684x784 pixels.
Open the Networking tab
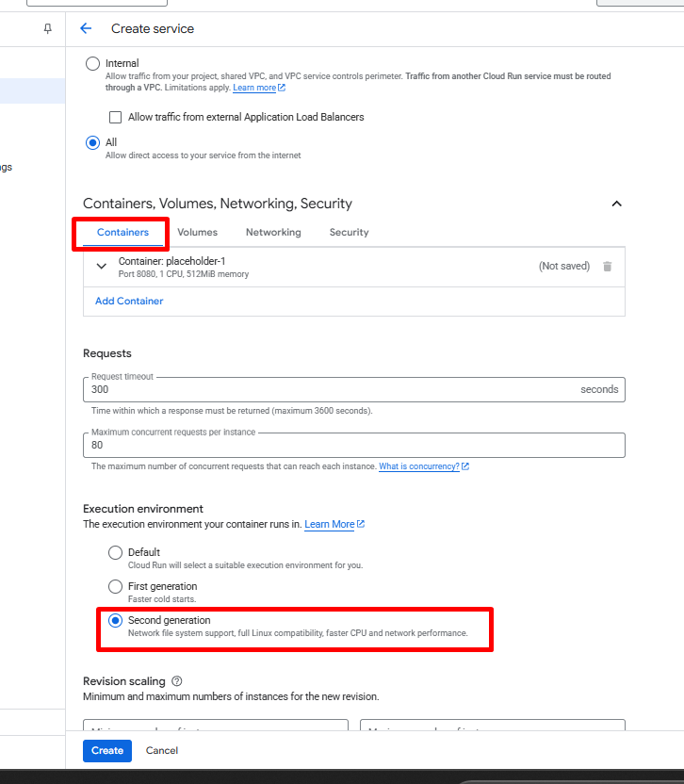[273, 232]
